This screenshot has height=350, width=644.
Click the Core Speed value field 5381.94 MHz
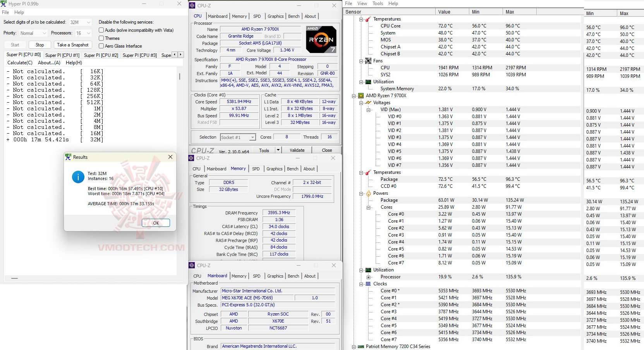coord(239,101)
